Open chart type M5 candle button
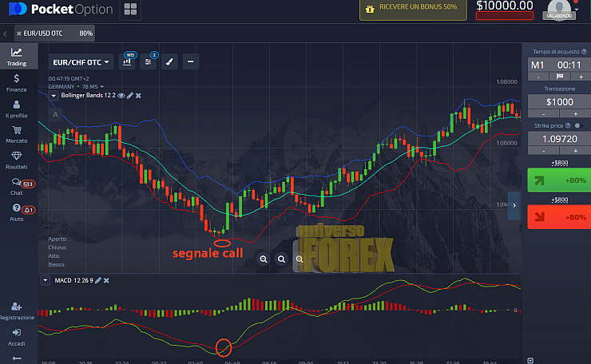591x364 pixels. (128, 61)
